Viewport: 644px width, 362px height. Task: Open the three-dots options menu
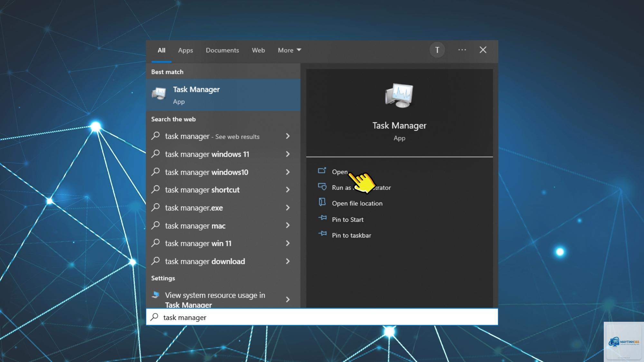pos(462,50)
